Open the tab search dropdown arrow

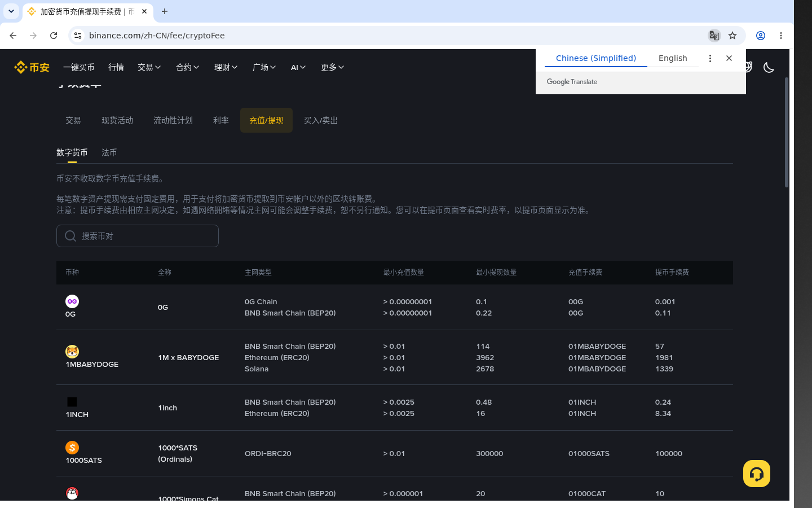[x=11, y=11]
